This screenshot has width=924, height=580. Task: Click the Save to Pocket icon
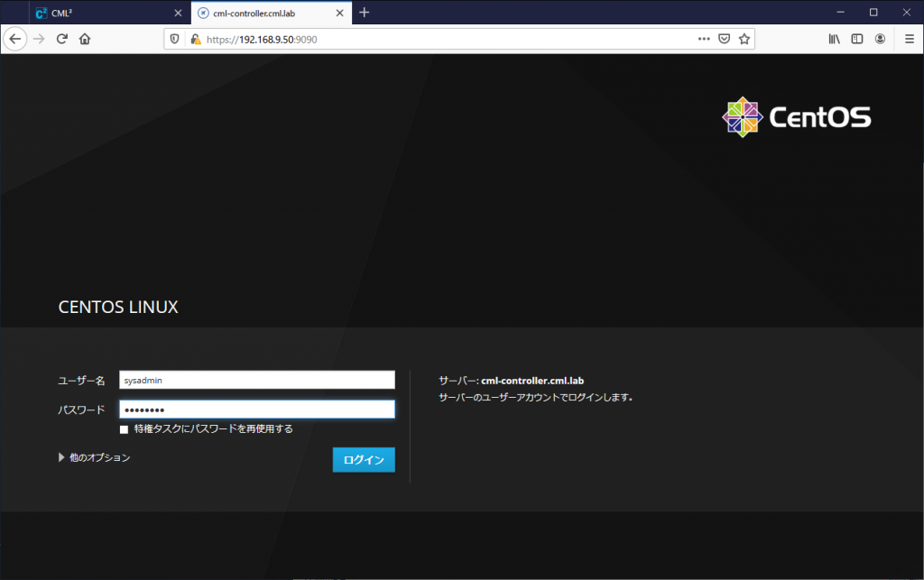tap(725, 39)
